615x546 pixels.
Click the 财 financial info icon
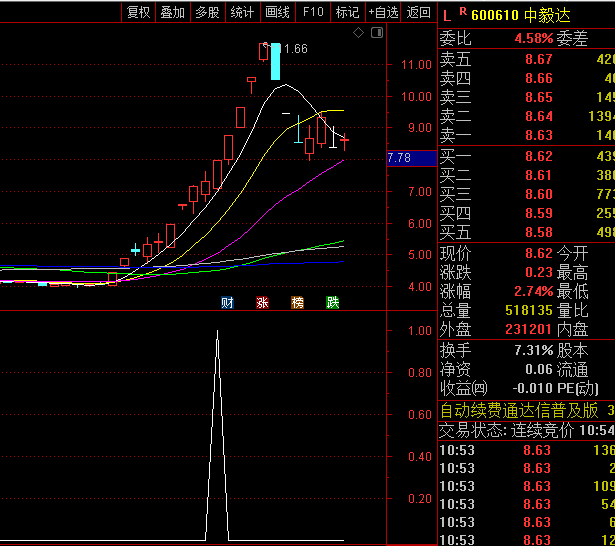[228, 302]
